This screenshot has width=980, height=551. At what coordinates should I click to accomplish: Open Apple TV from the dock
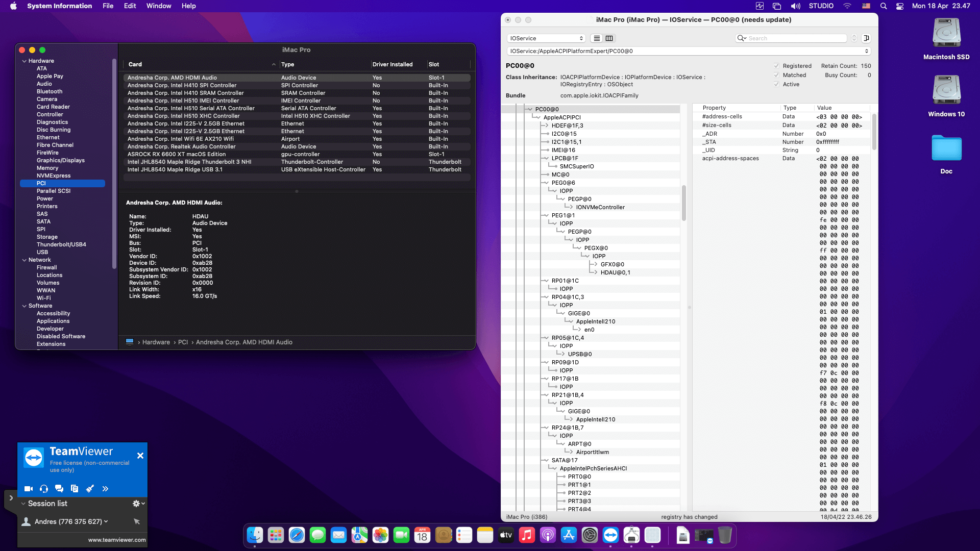(506, 535)
